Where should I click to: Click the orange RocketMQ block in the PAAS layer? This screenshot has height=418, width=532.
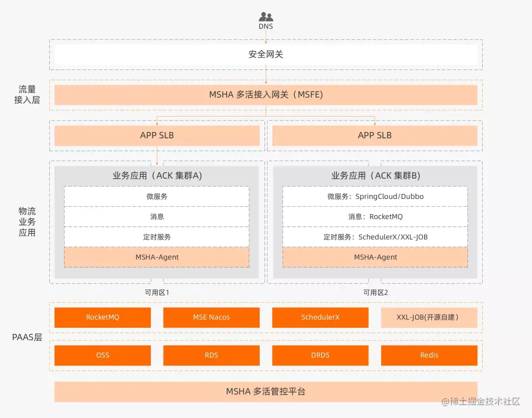(x=102, y=317)
